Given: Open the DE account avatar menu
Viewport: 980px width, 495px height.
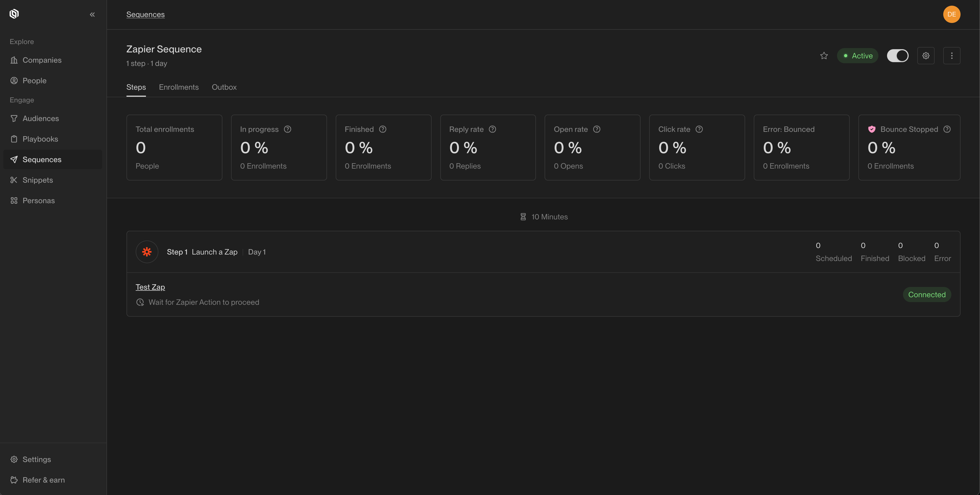Looking at the screenshot, I should [x=952, y=14].
